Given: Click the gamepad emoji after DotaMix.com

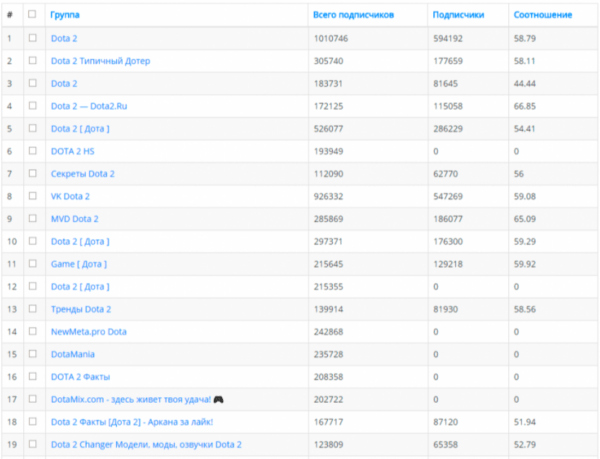Looking at the screenshot, I should 218,399.
